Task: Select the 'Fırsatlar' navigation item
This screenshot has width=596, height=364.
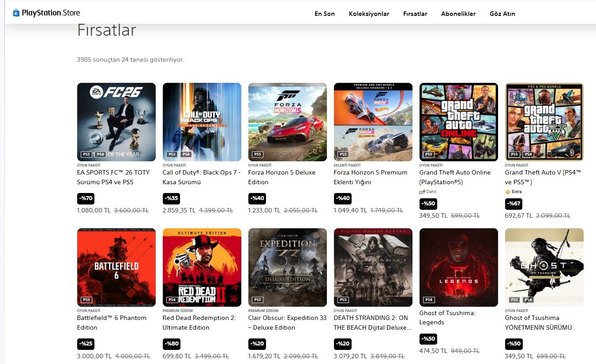Action: (415, 14)
